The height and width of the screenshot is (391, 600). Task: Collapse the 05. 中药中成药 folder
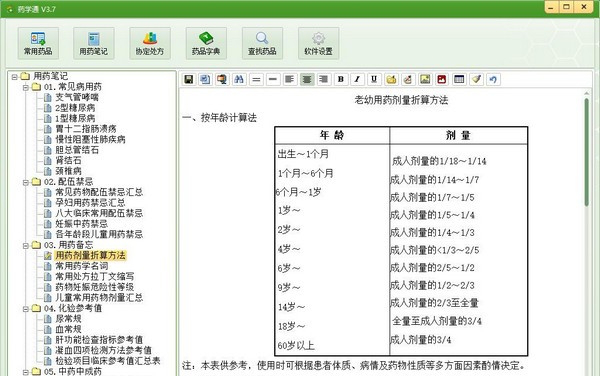tap(26, 371)
